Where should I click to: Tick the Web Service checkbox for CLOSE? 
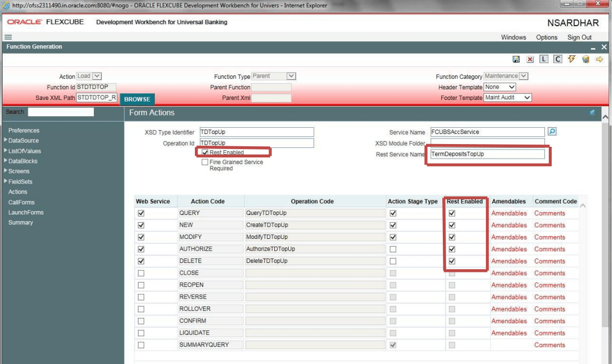(141, 273)
